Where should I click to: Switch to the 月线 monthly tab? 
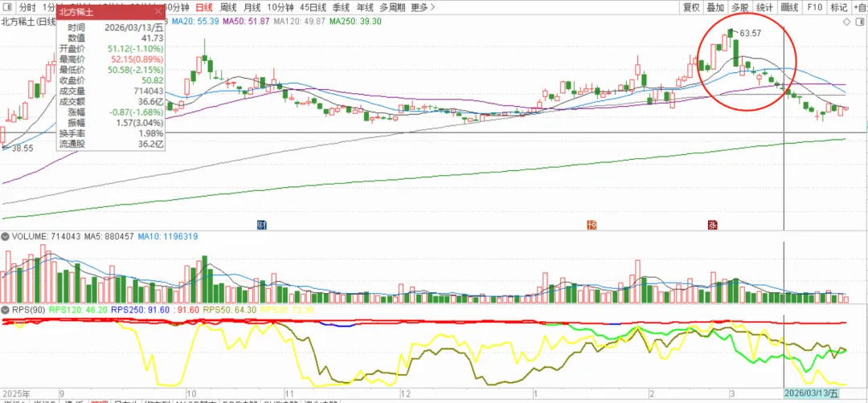[x=252, y=7]
